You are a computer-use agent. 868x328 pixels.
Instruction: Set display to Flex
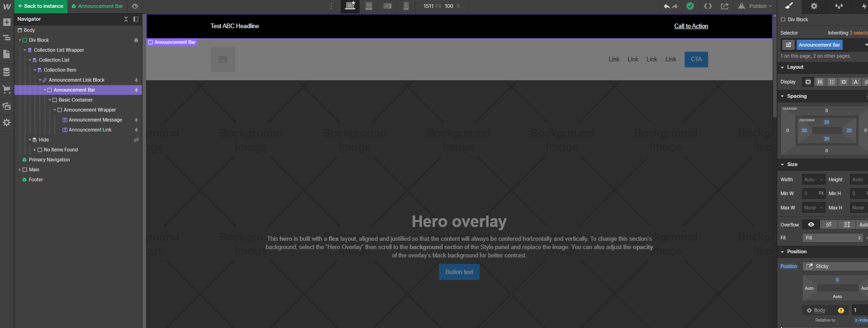coord(820,82)
